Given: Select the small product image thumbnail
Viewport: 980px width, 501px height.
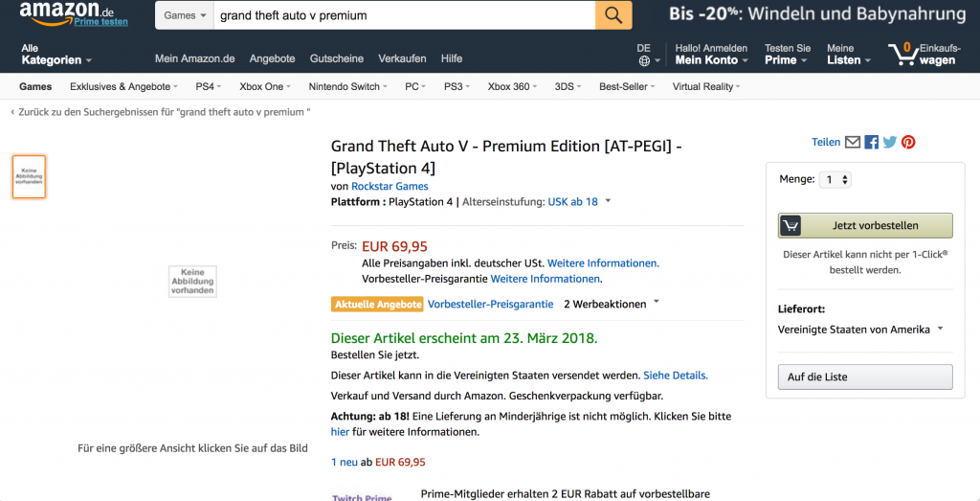Looking at the screenshot, I should click(29, 176).
